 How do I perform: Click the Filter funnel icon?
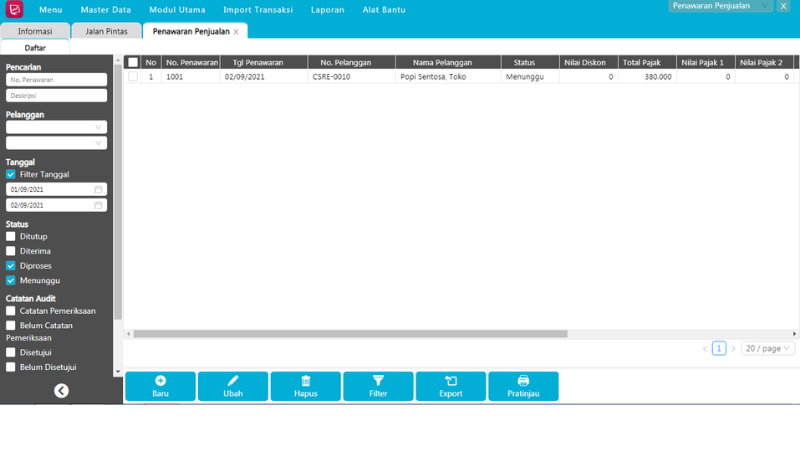pos(378,381)
